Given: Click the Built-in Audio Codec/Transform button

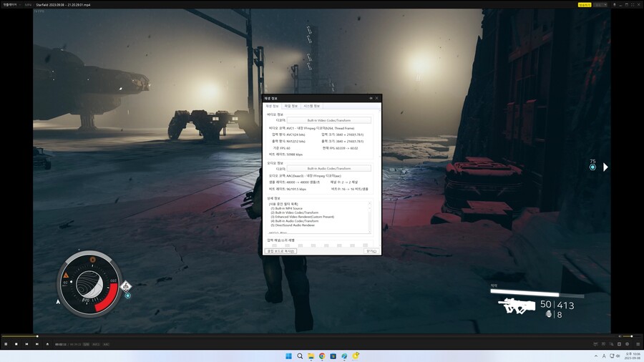Looking at the screenshot, I should (x=329, y=168).
